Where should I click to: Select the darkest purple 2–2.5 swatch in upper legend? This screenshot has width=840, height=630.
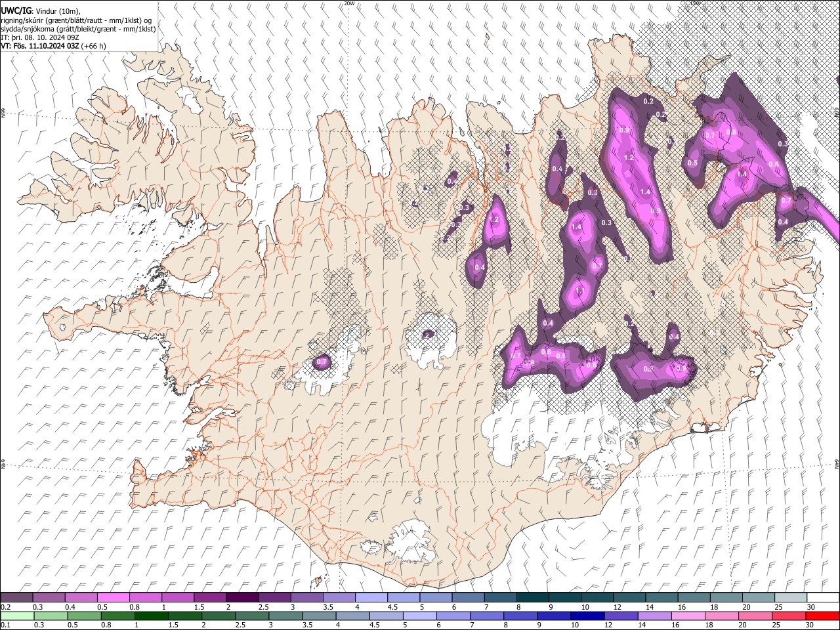tap(242, 598)
